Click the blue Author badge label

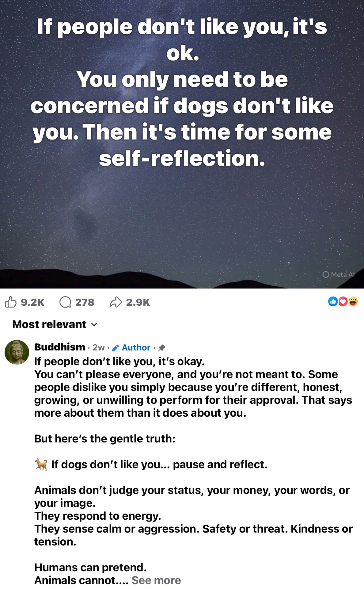(136, 348)
